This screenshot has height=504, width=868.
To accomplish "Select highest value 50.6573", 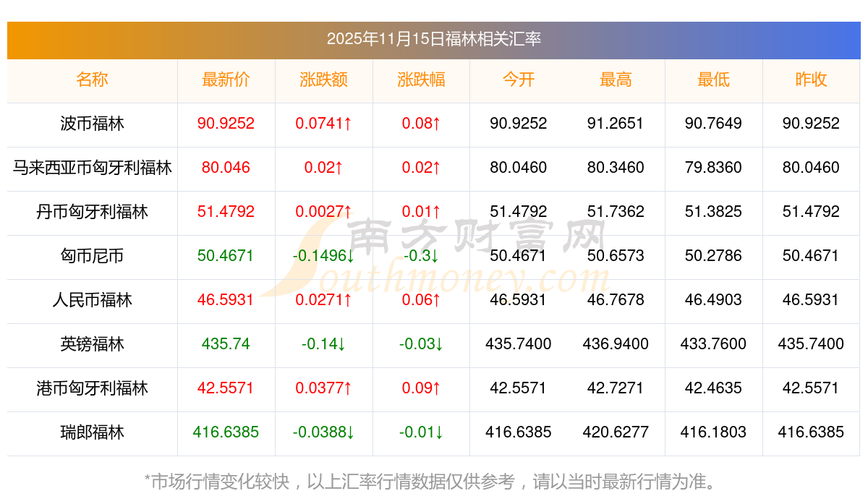I will pos(616,256).
